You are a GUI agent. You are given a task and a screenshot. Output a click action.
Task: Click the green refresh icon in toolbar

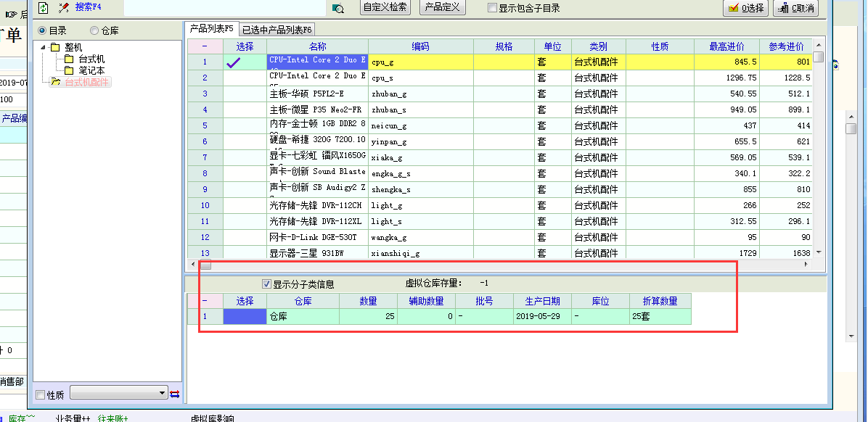point(44,7)
